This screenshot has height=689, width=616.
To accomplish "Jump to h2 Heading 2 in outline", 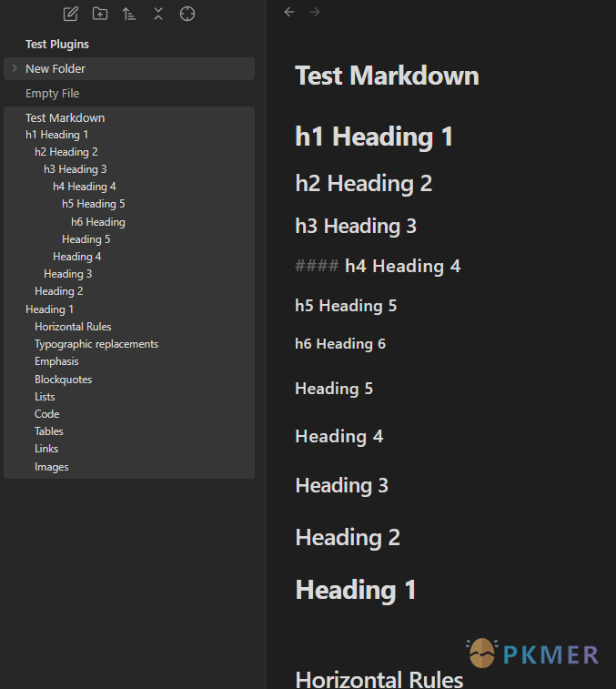I will (x=66, y=152).
